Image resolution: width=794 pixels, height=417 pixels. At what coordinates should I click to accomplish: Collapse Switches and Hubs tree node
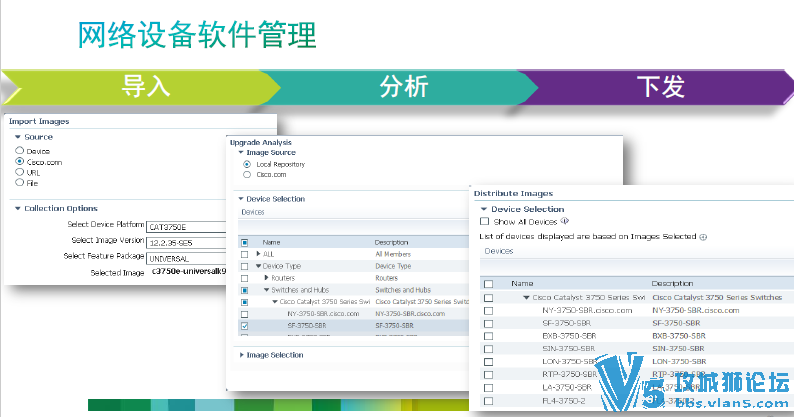point(266,290)
